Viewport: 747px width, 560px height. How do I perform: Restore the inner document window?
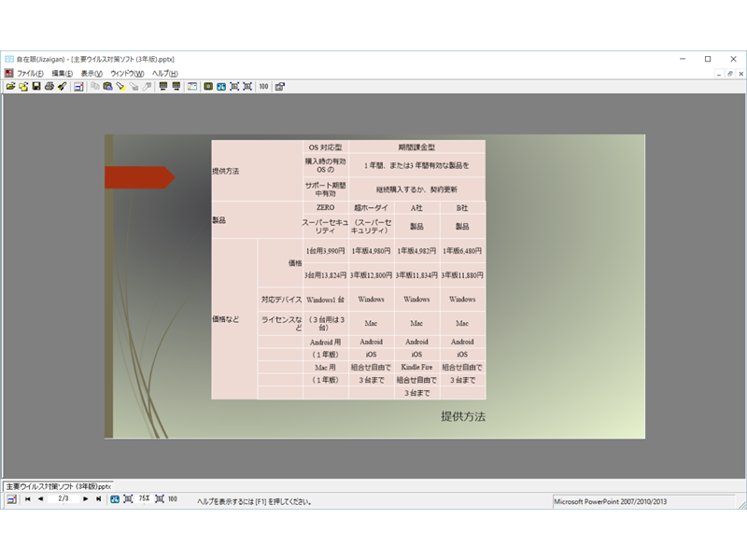tap(729, 73)
